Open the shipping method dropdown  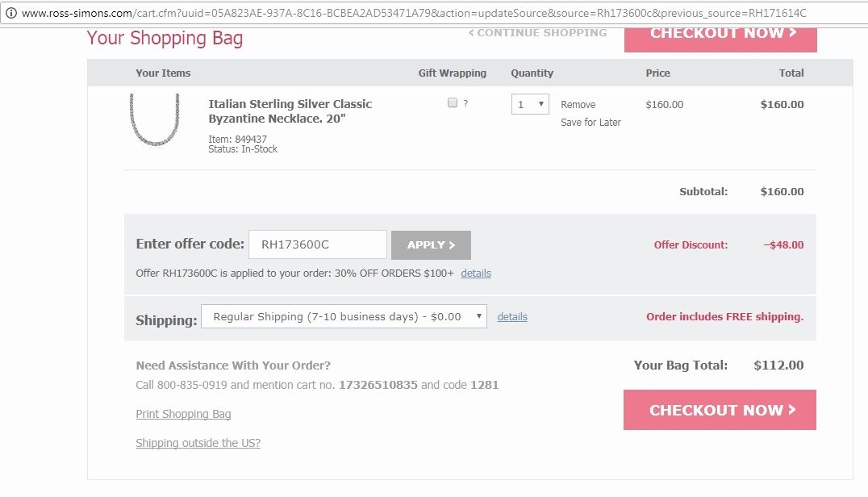point(344,317)
